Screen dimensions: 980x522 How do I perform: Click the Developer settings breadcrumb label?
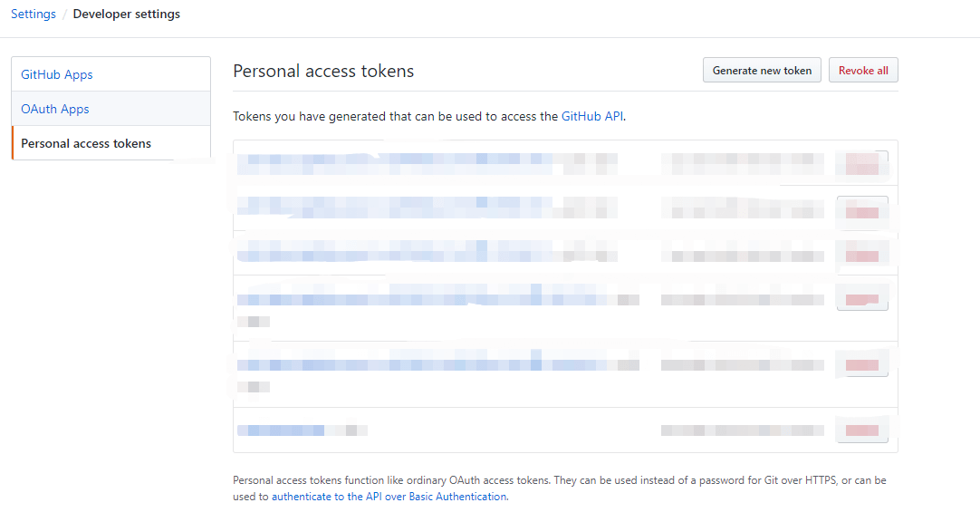point(126,14)
